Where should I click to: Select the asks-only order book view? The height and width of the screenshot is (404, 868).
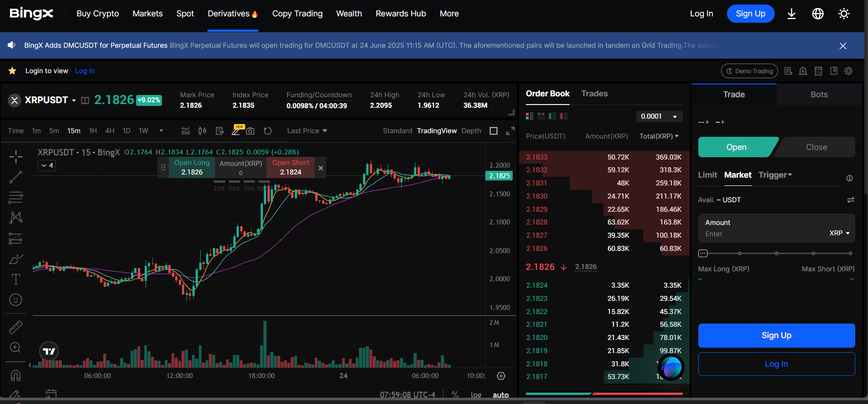click(x=564, y=116)
